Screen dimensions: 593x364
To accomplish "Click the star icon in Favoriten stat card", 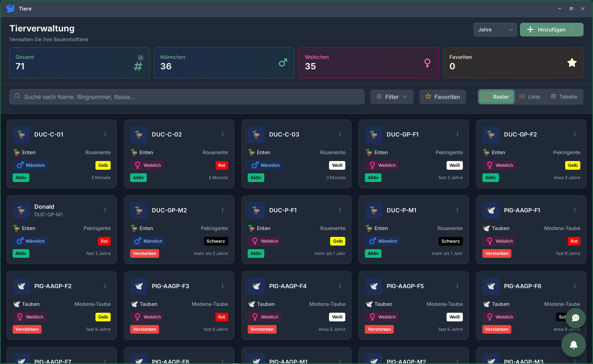I will click(572, 63).
